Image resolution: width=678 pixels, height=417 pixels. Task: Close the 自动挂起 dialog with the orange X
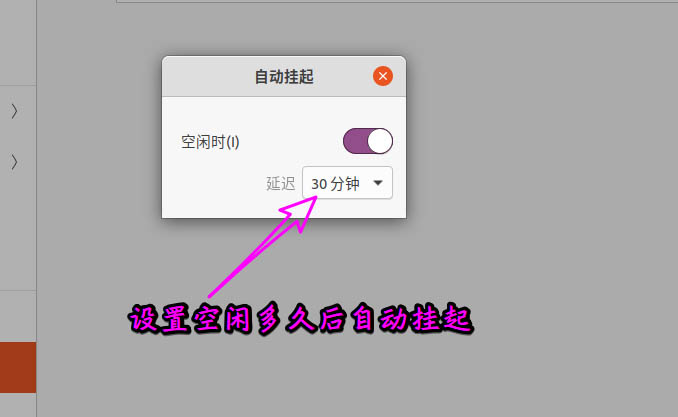point(383,76)
